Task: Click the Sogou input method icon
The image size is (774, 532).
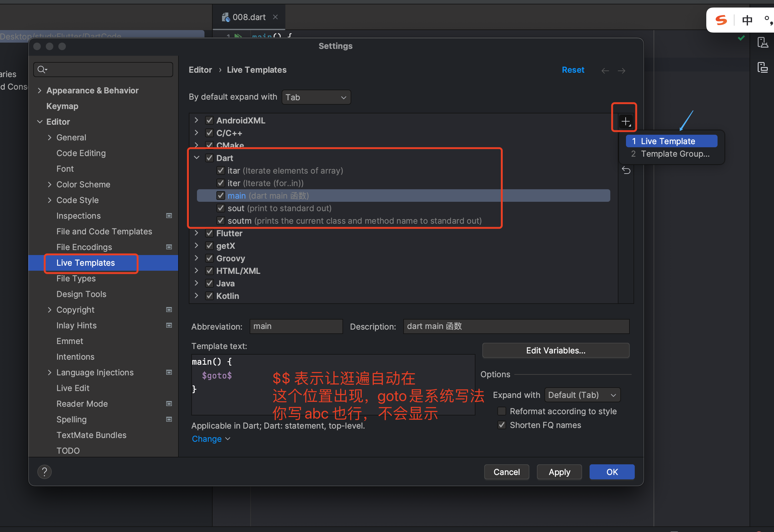Action: 721,20
